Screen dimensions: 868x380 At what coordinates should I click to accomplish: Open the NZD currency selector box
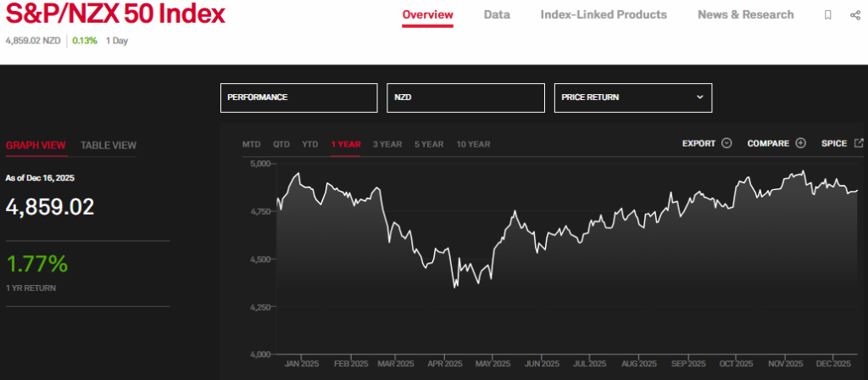pyautogui.click(x=465, y=98)
